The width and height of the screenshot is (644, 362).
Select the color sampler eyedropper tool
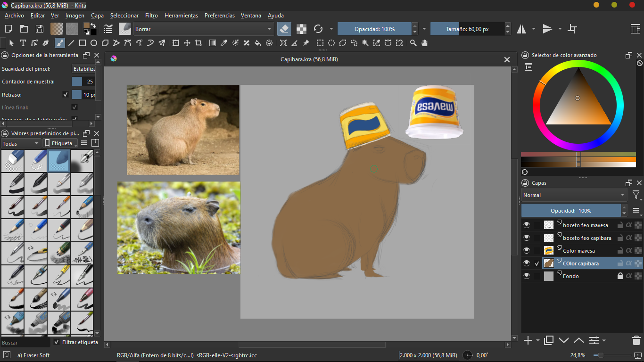coord(224,43)
